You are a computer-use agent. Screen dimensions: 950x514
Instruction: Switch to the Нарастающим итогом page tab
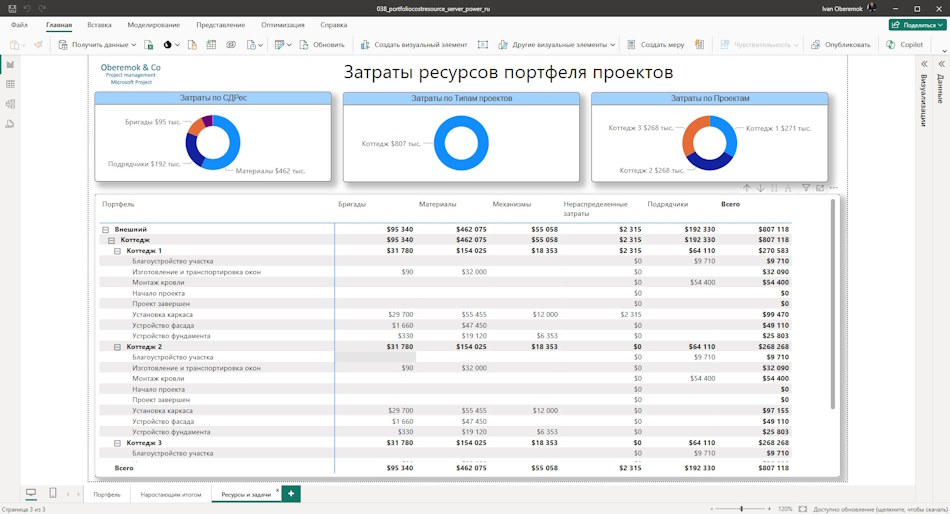[170, 495]
